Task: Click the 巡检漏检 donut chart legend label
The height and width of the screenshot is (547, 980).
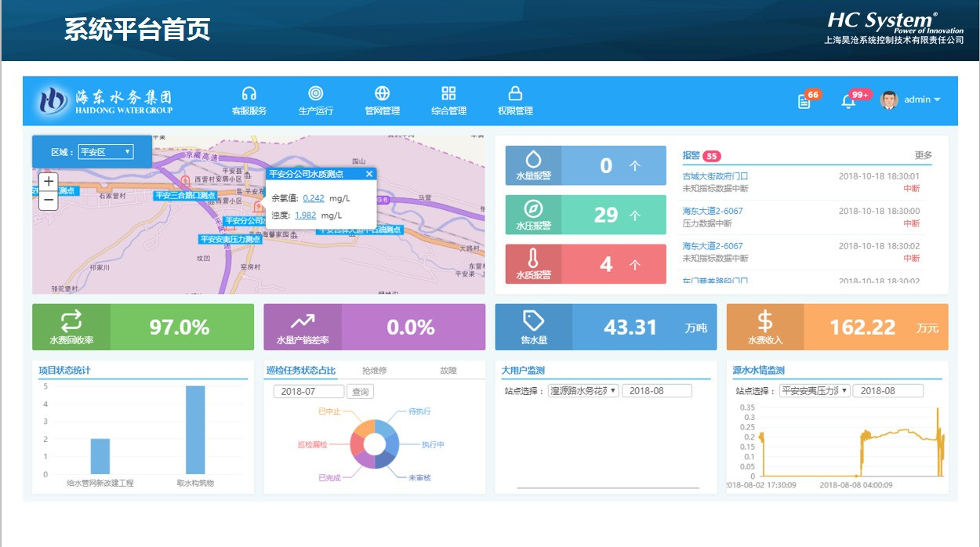Action: tap(312, 444)
